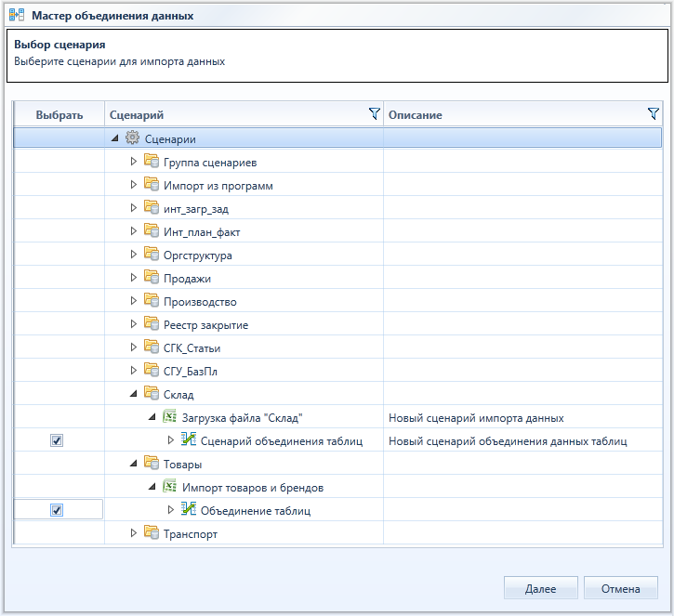674x616 pixels.
Task: Uncheck the Сценарий объединения таблиц checkbox
Action: point(57,440)
